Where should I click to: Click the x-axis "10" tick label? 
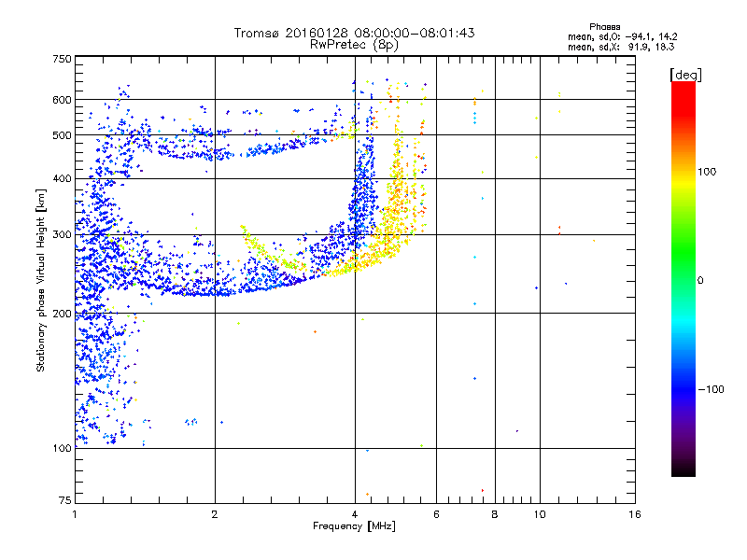(540, 514)
